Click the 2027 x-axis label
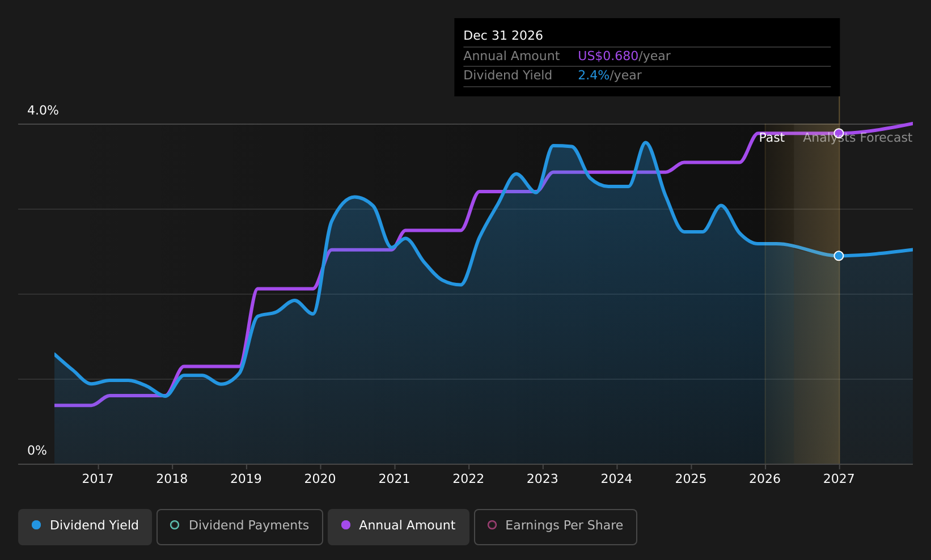Viewport: 931px width, 560px height. 839,479
